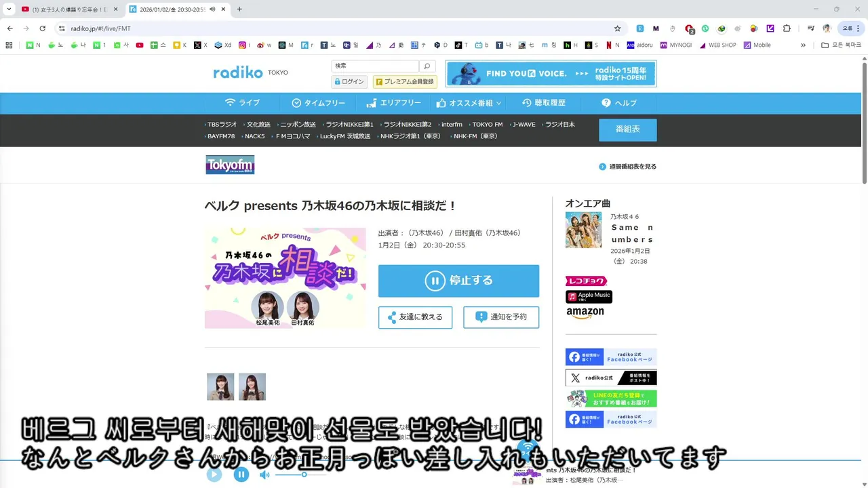868x488 pixels.
Task: Open the radiko 15周年 banner
Action: (551, 73)
